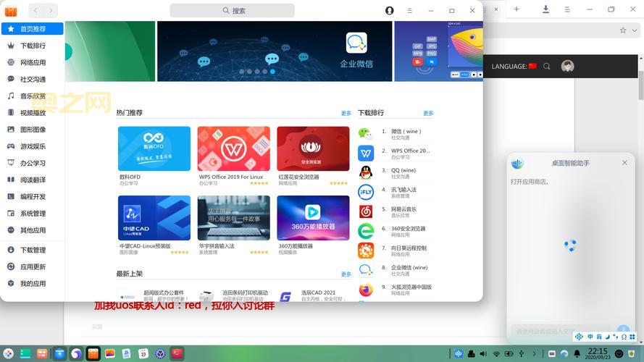This screenshot has width=644, height=362.
Task: Go to 编程开发 category
Action: (x=33, y=197)
